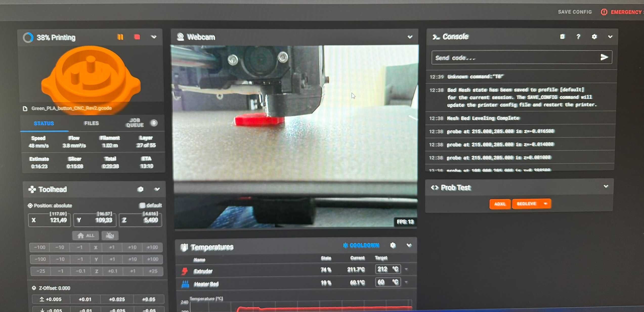Viewport: 644px width, 312px height.
Task: Click the Webcam panel camera icon
Action: 180,37
